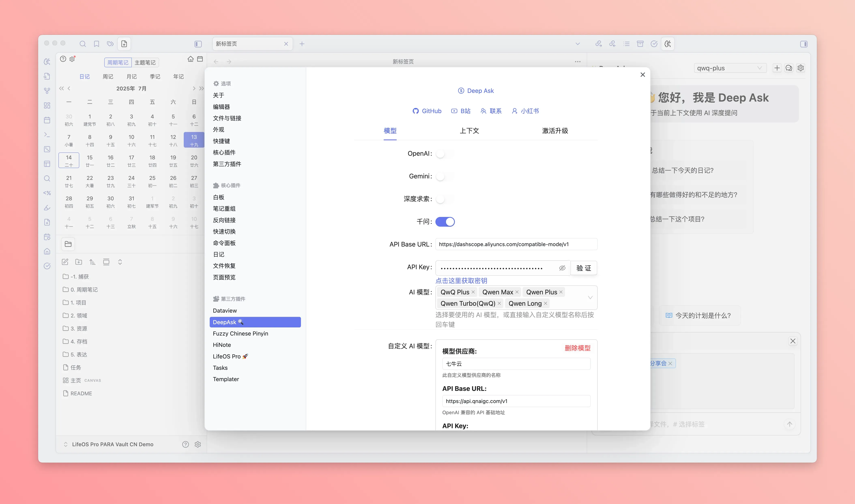Switch to the 上下文 tab
Screen dimensions: 855x504
click(469, 131)
